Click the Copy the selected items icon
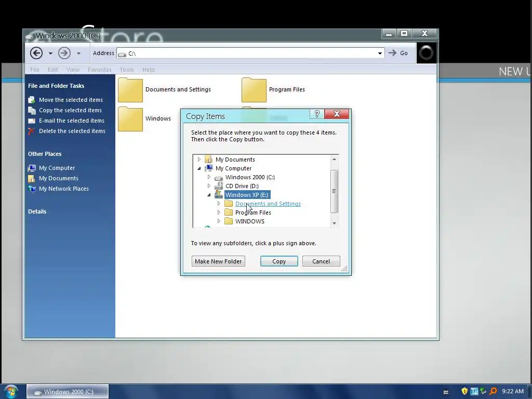 [32, 110]
